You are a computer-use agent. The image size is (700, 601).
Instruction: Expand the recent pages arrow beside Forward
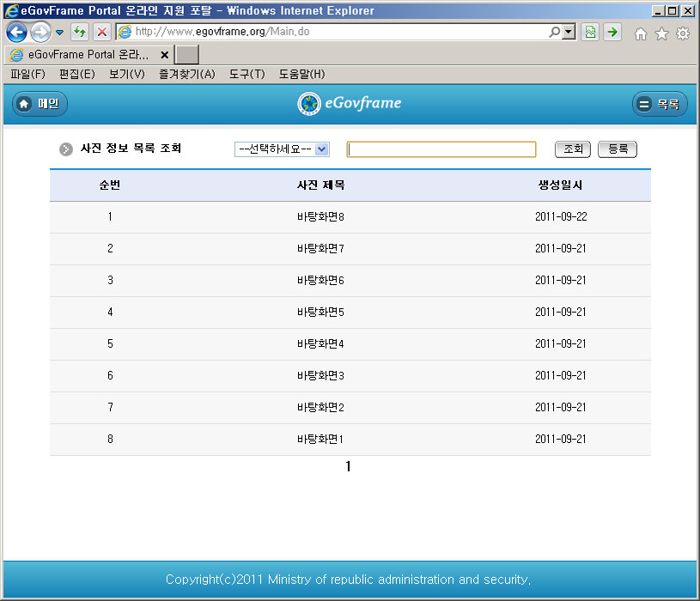[x=59, y=33]
